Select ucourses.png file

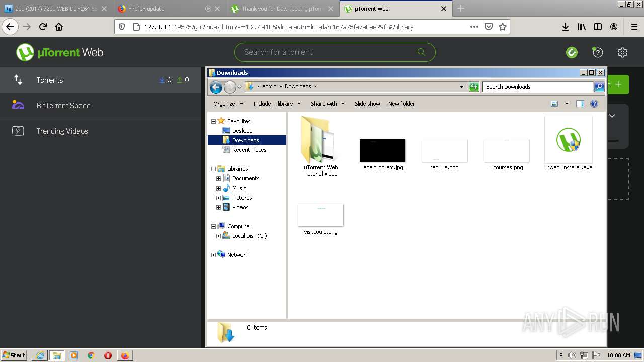pos(506,154)
